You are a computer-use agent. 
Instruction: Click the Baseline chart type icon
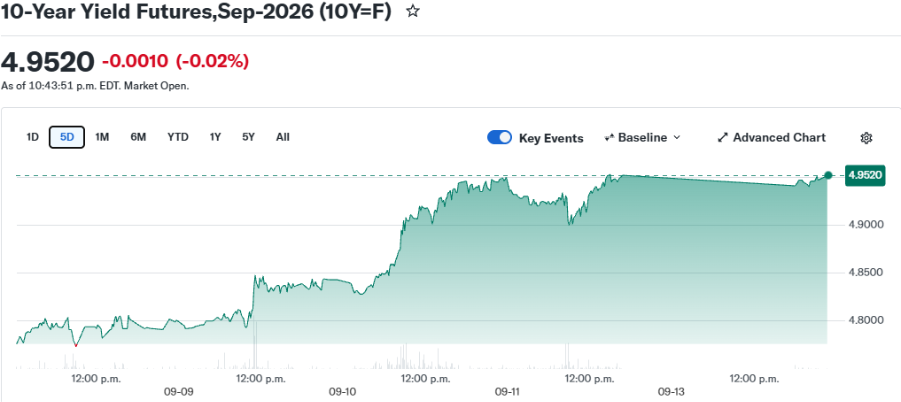click(x=609, y=138)
